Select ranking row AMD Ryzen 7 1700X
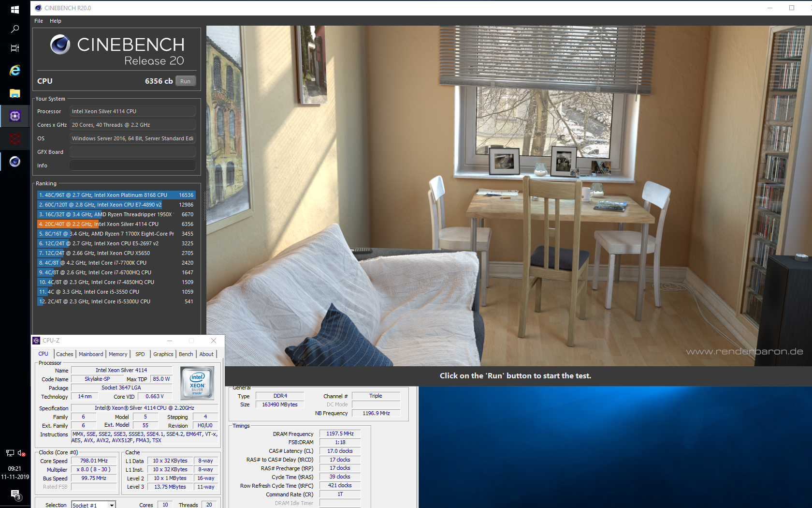The width and height of the screenshot is (812, 508). tap(116, 234)
